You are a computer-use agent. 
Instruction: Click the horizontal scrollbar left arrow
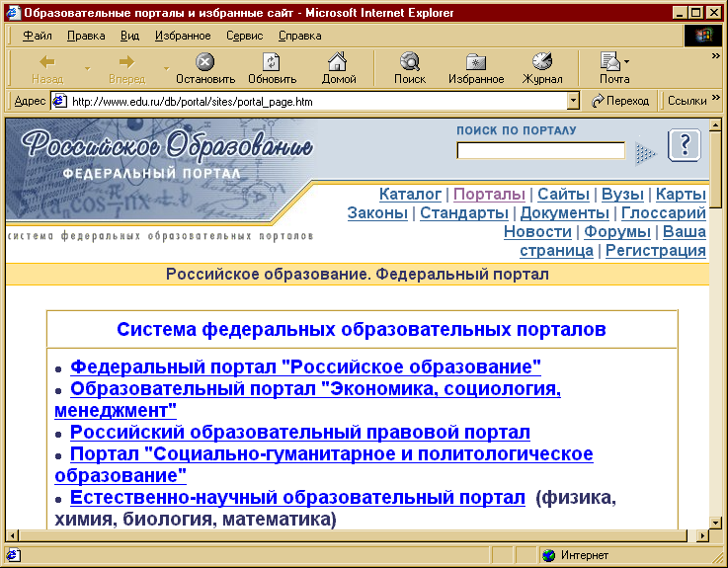pos(13,535)
